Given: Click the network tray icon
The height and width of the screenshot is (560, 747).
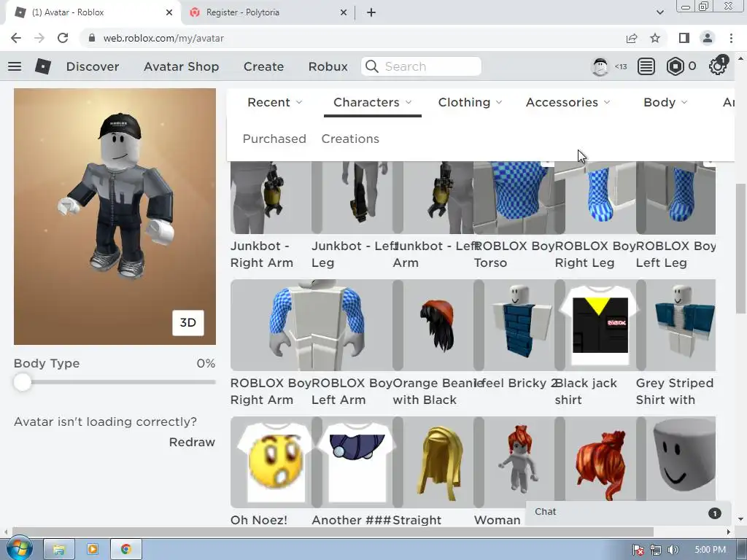Looking at the screenshot, I should tap(656, 550).
